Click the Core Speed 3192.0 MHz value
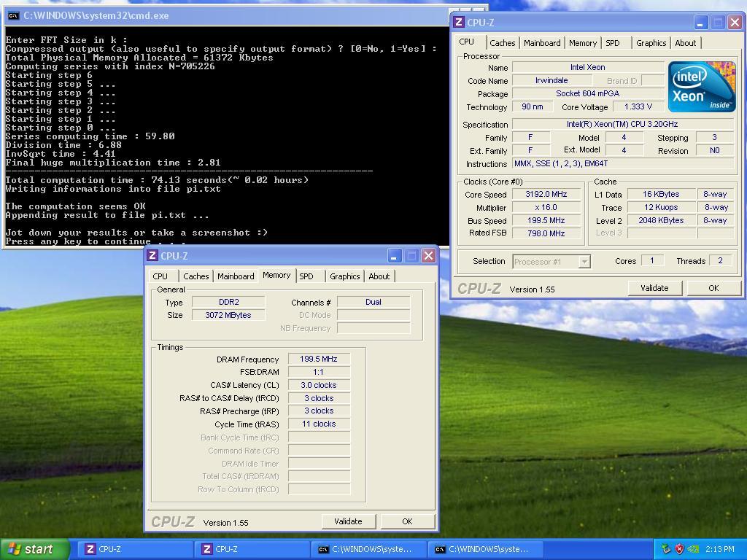Image resolution: width=747 pixels, height=560 pixels. pos(546,194)
